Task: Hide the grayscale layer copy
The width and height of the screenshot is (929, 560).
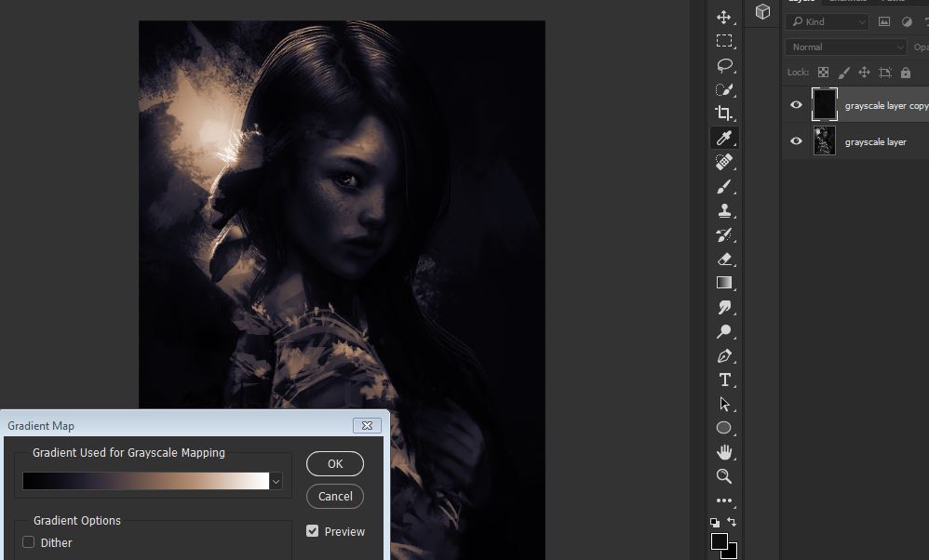Action: pos(796,105)
